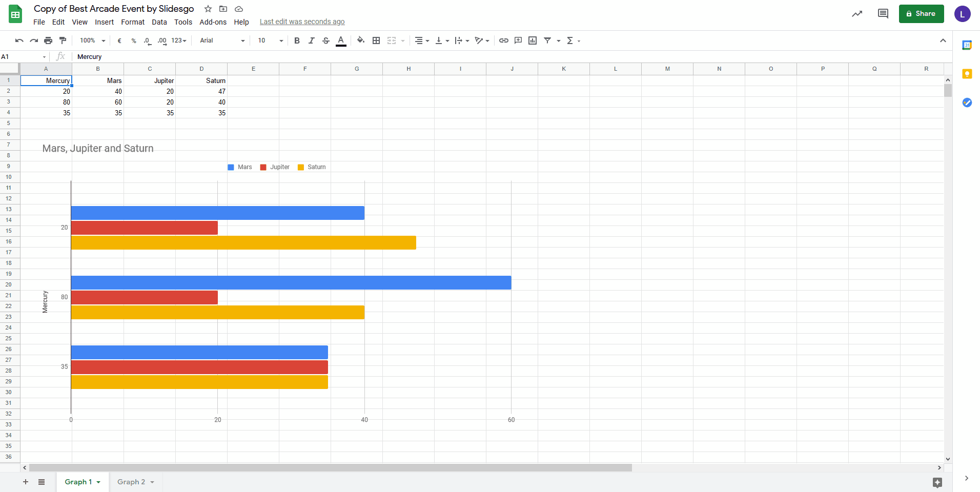Select the Paint format tool
Image resolution: width=980 pixels, height=492 pixels.
tap(63, 40)
